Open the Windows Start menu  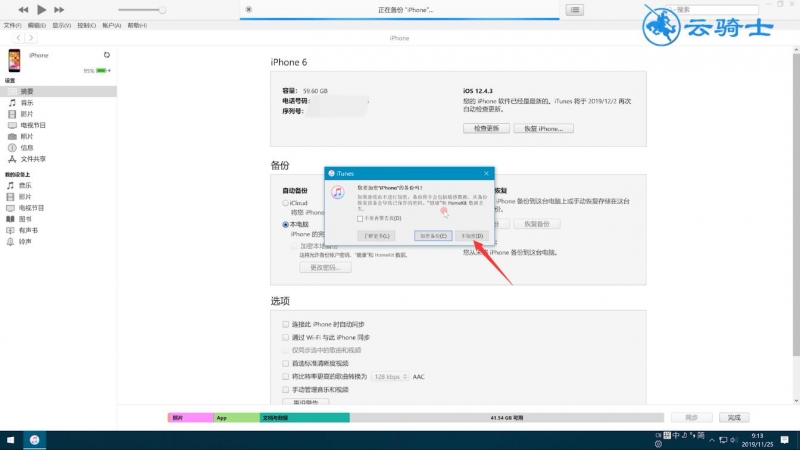coord(10,440)
